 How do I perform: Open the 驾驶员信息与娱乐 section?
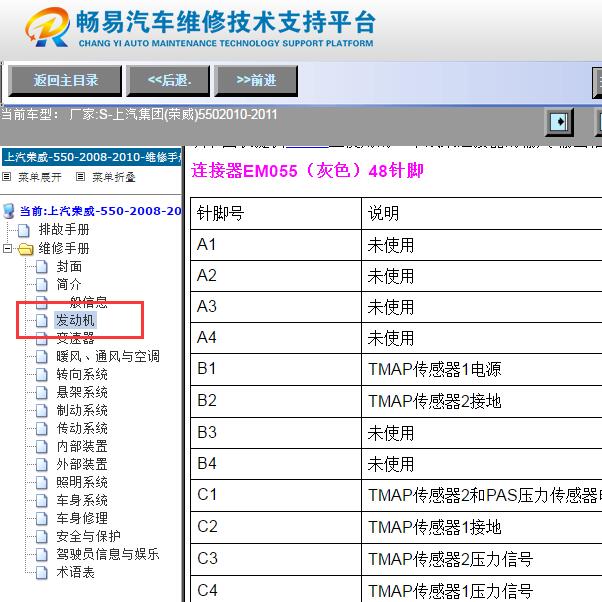point(108,554)
